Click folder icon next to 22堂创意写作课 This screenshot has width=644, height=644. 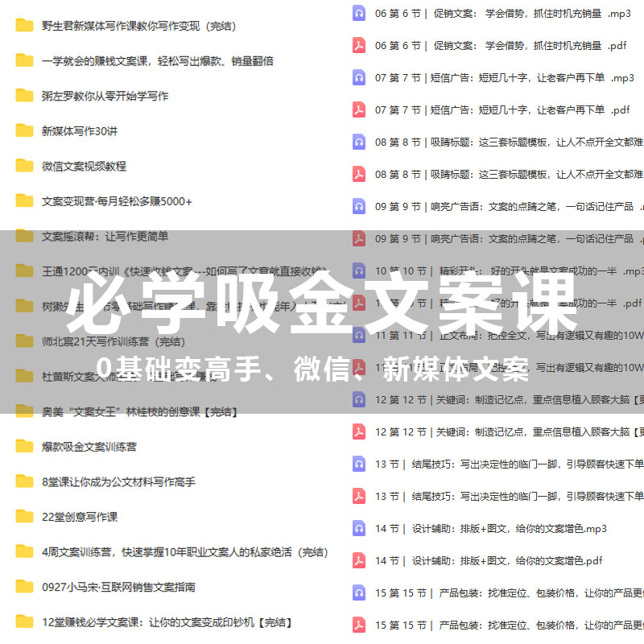[24, 516]
